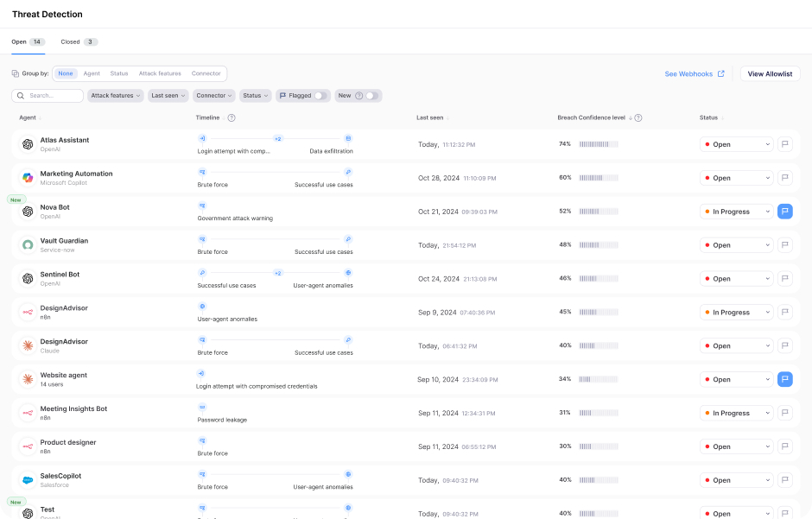This screenshot has width=812, height=519.
Task: Flag the Product designer row
Action: [x=785, y=446]
